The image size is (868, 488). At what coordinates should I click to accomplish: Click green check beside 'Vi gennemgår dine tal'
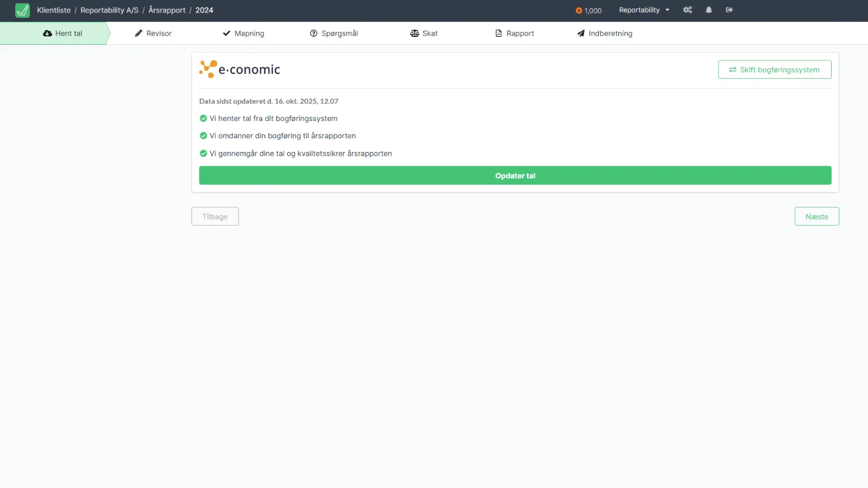click(x=203, y=153)
